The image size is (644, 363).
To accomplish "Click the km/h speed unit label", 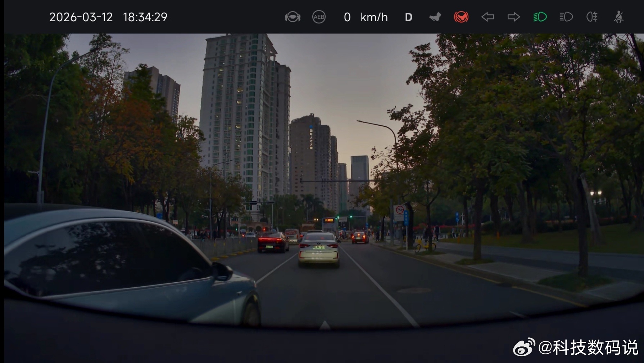I will pyautogui.click(x=374, y=17).
